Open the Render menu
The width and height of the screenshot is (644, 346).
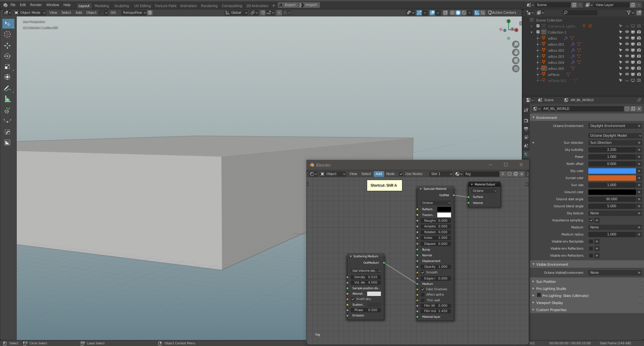click(x=36, y=5)
